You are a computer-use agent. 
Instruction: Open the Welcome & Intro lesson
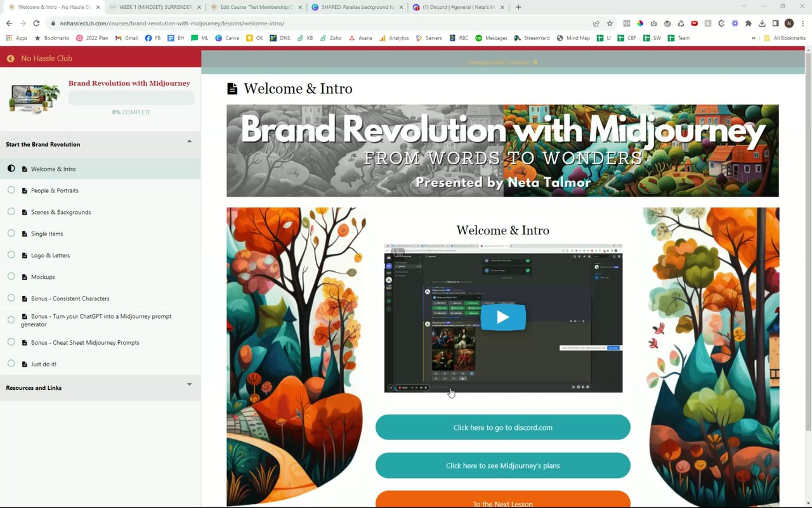click(53, 169)
